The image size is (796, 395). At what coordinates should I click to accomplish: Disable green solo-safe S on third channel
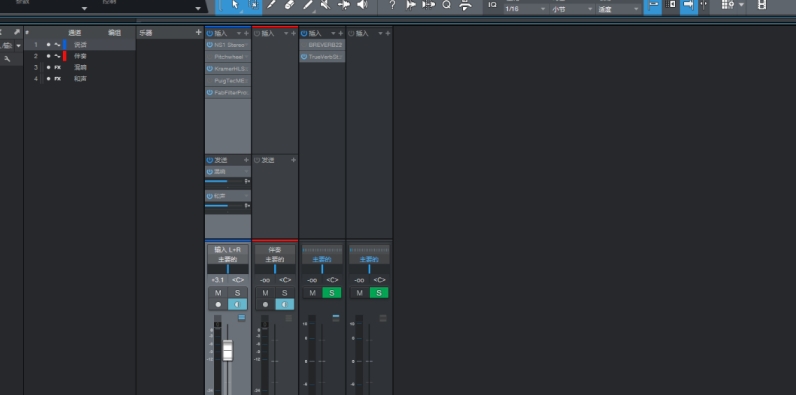[331, 292]
